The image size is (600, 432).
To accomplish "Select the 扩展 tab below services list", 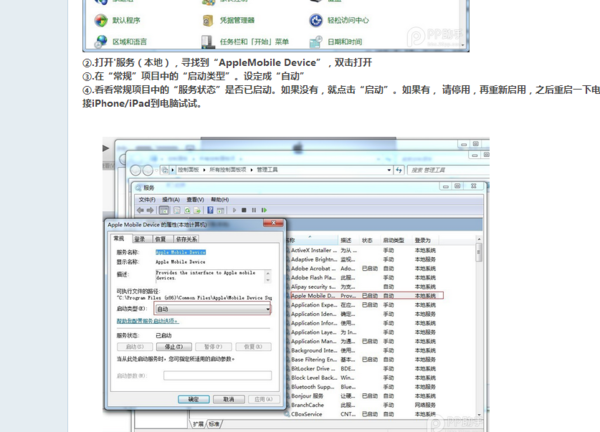I will pos(198,424).
